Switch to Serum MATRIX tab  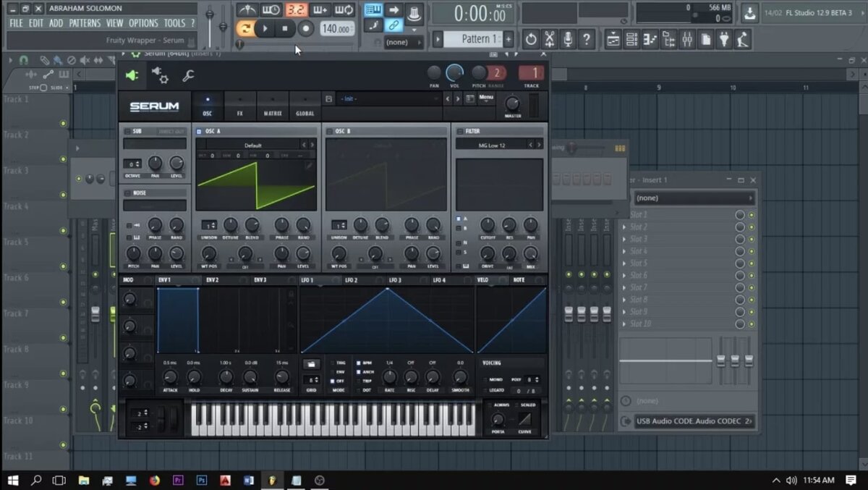[x=273, y=106]
